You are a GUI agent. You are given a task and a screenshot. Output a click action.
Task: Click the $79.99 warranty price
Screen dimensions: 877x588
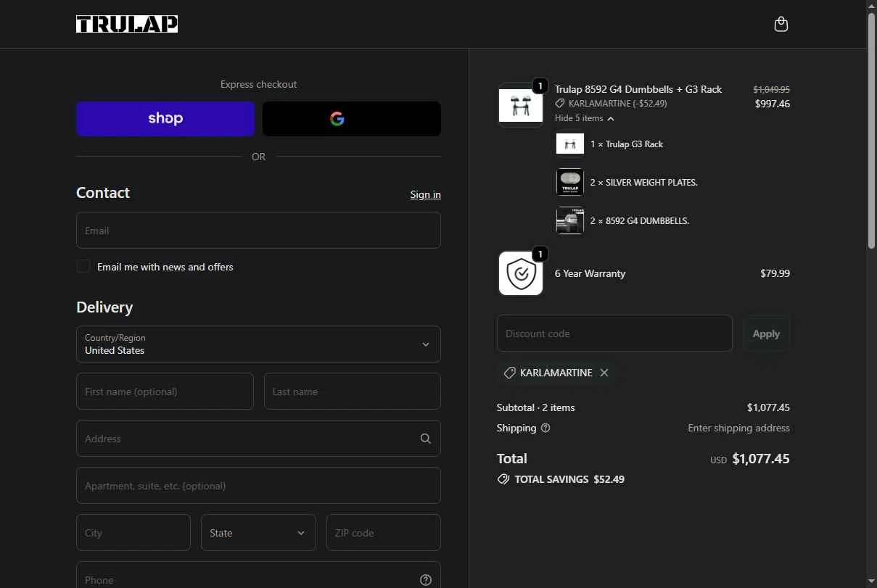[x=775, y=273]
